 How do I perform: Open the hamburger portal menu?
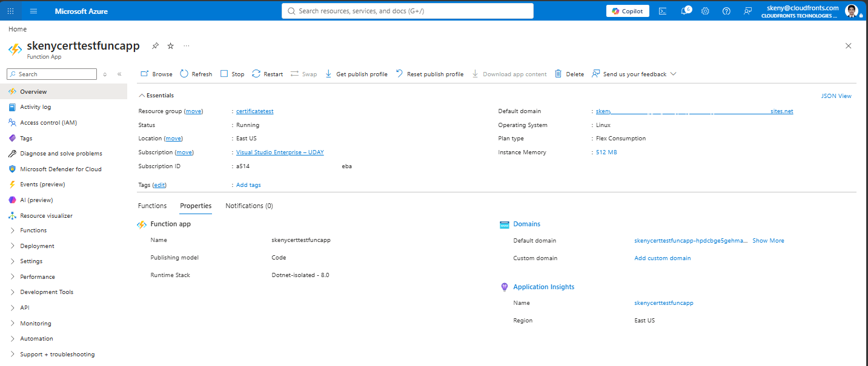click(x=33, y=11)
